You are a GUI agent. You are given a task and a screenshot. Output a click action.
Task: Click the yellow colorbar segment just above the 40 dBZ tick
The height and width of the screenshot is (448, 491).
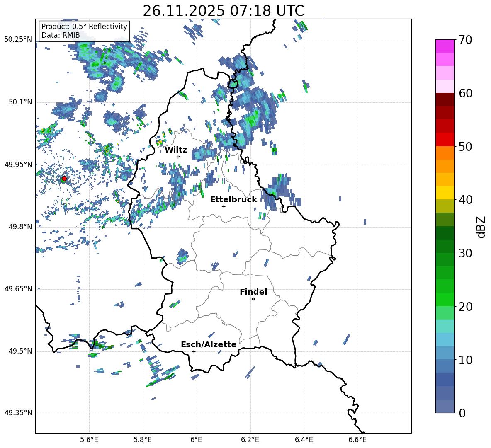(x=445, y=193)
